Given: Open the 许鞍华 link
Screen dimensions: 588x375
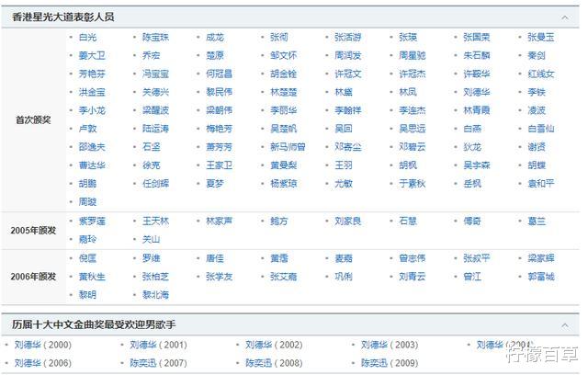Looking at the screenshot, I should coord(477,74).
